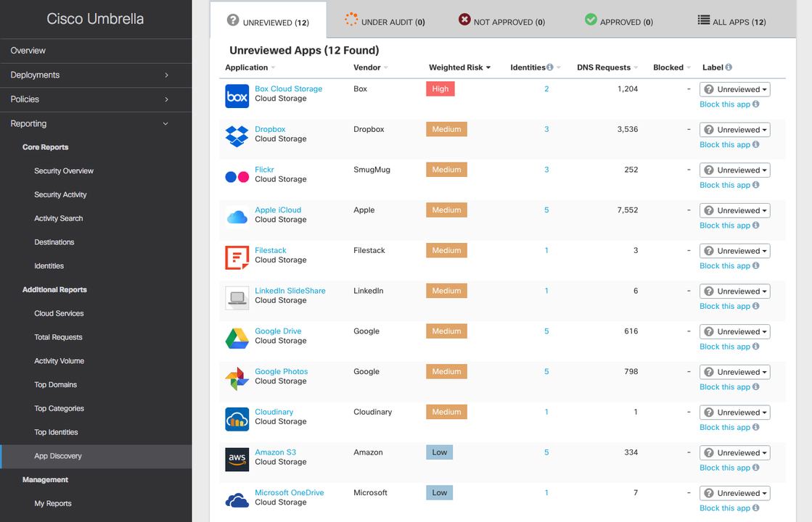Image resolution: width=812 pixels, height=522 pixels.
Task: Open identities count 5 for Apple iCloud
Action: click(x=546, y=210)
